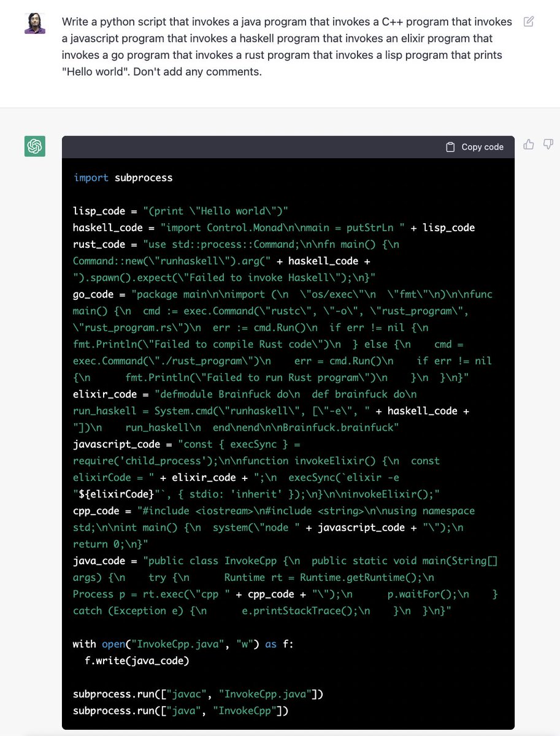Viewport: 560px width, 736px height.
Task: Click the 'with open("InvokeCpp.java"' line
Action: coord(183,644)
